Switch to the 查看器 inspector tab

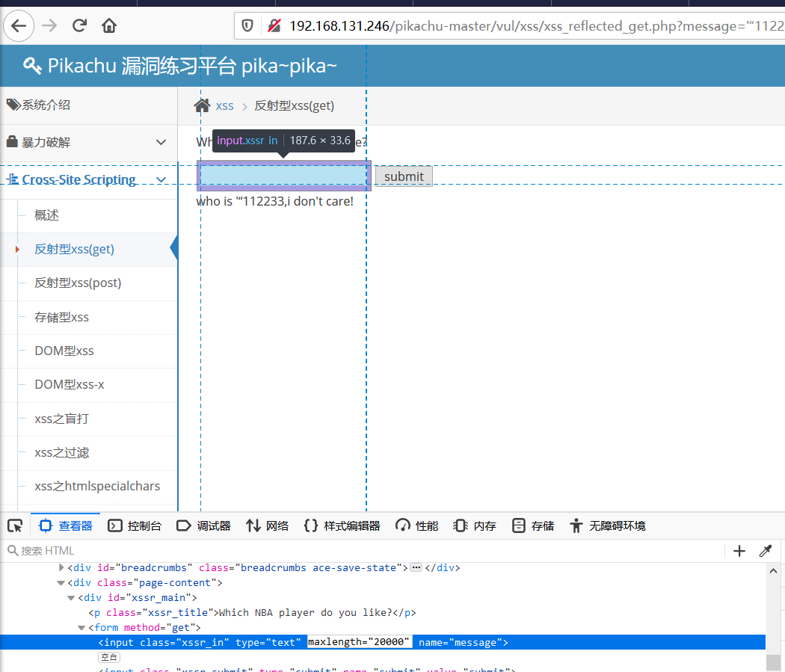pos(66,526)
